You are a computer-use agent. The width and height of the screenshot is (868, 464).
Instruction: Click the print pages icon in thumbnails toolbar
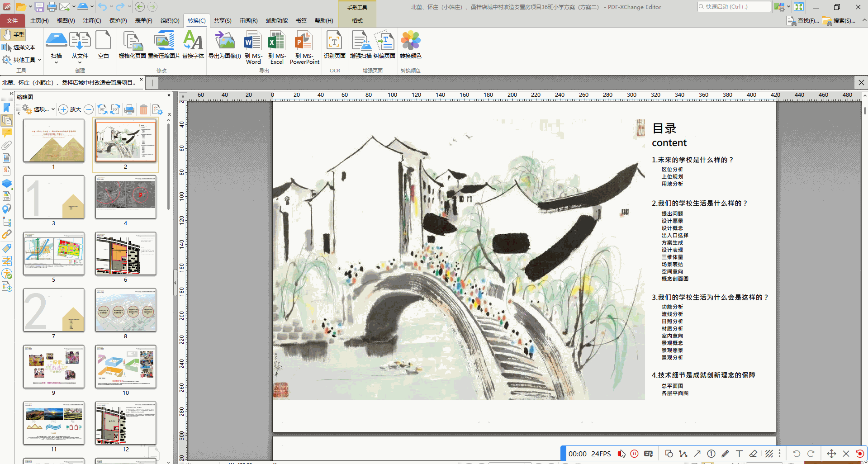coord(129,109)
